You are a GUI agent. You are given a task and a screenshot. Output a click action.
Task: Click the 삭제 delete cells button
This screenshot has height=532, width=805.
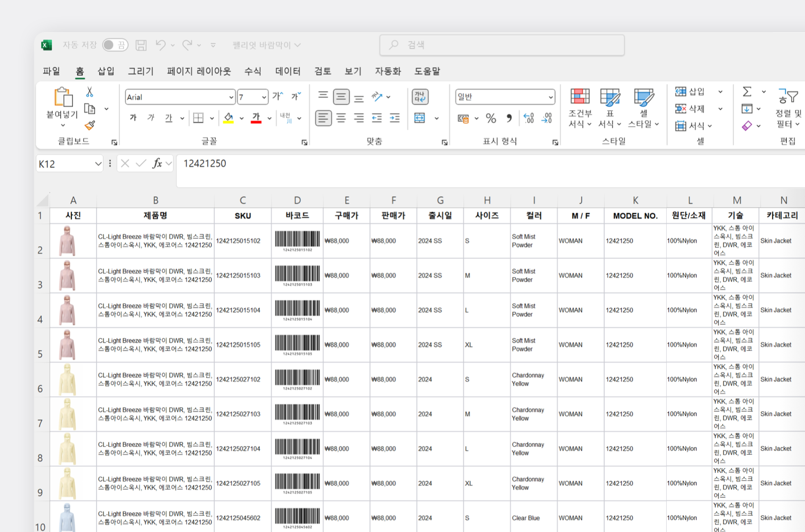690,109
